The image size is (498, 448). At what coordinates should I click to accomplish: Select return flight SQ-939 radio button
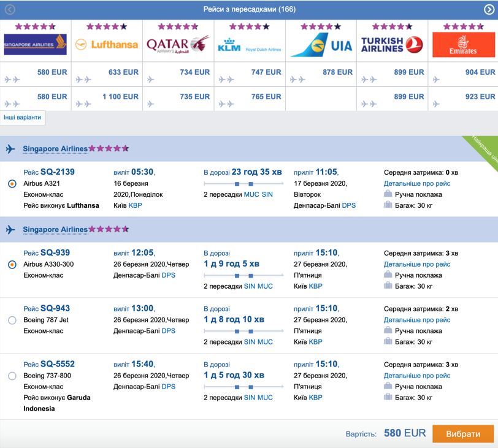[x=12, y=264]
